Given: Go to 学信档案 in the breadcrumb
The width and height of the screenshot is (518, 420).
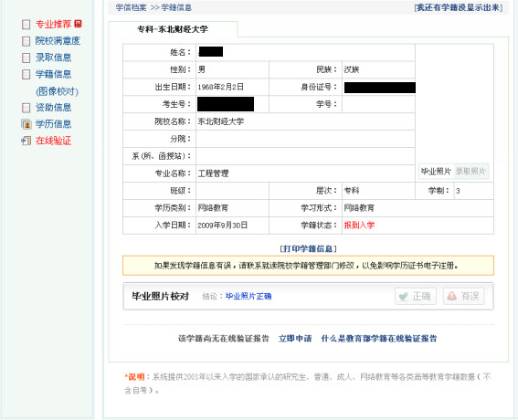Looking at the screenshot, I should coord(132,7).
